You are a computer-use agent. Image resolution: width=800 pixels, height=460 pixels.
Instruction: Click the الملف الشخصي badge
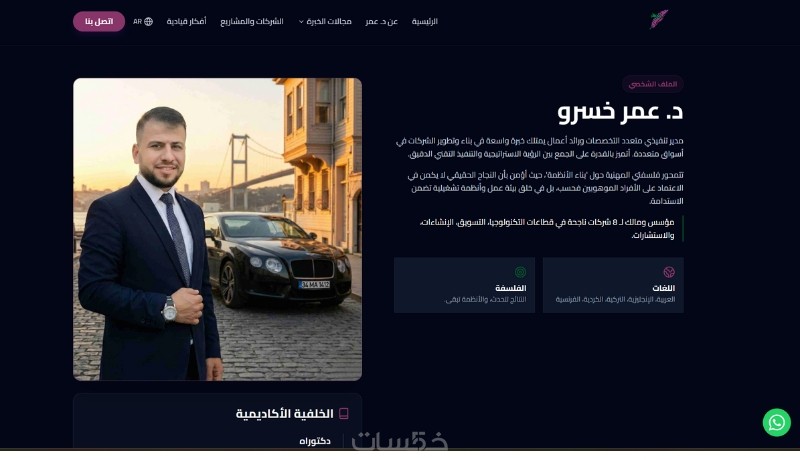pyautogui.click(x=653, y=84)
